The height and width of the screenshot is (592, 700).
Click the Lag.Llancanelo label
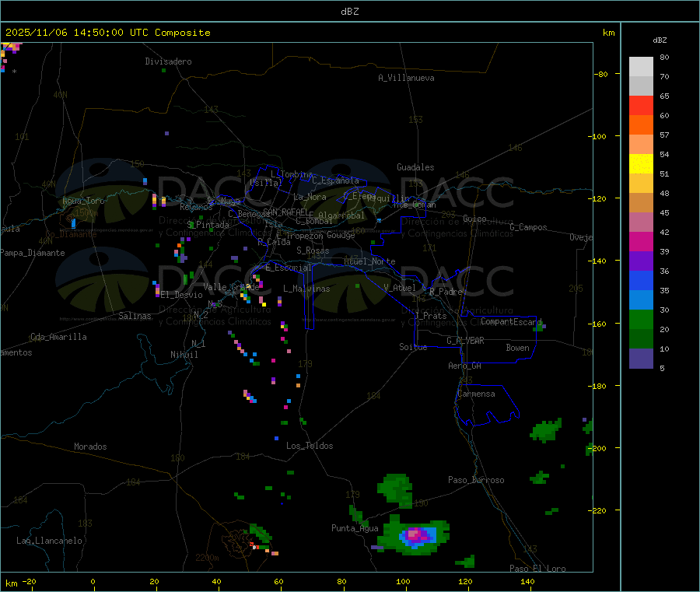pos(50,541)
